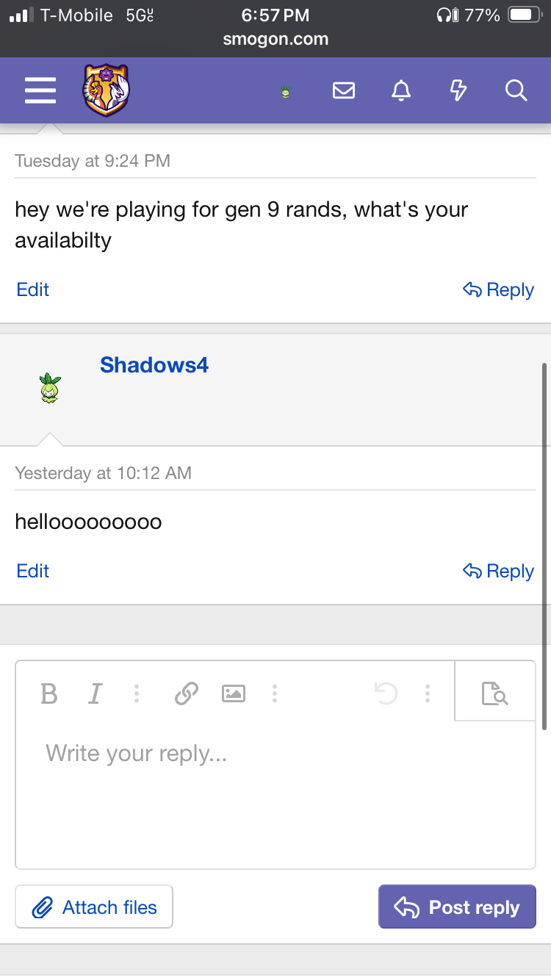Open the What's new lightning icon
Screen dimensions: 551x980
(x=458, y=90)
